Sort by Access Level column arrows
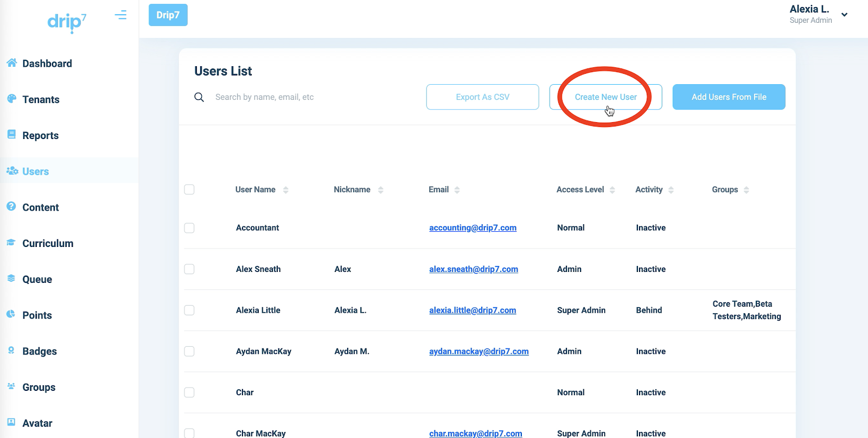This screenshot has height=438, width=868. tap(612, 190)
